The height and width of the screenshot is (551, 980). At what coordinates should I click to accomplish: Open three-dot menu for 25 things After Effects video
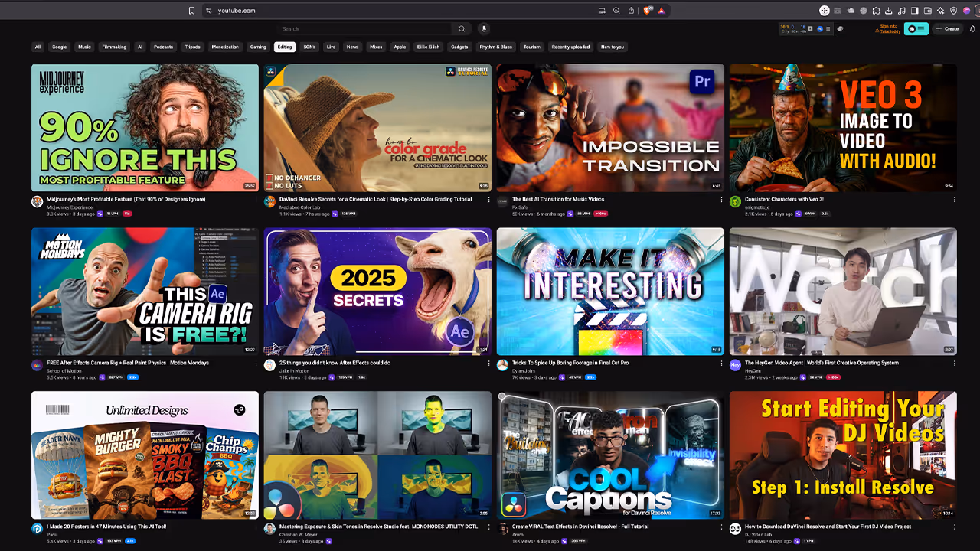click(x=488, y=364)
